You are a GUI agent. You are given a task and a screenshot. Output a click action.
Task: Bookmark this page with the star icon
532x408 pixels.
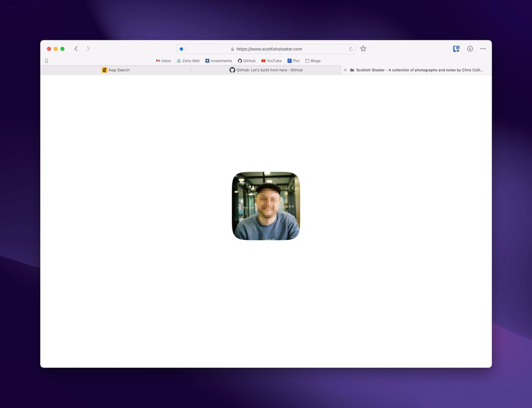pyautogui.click(x=363, y=49)
